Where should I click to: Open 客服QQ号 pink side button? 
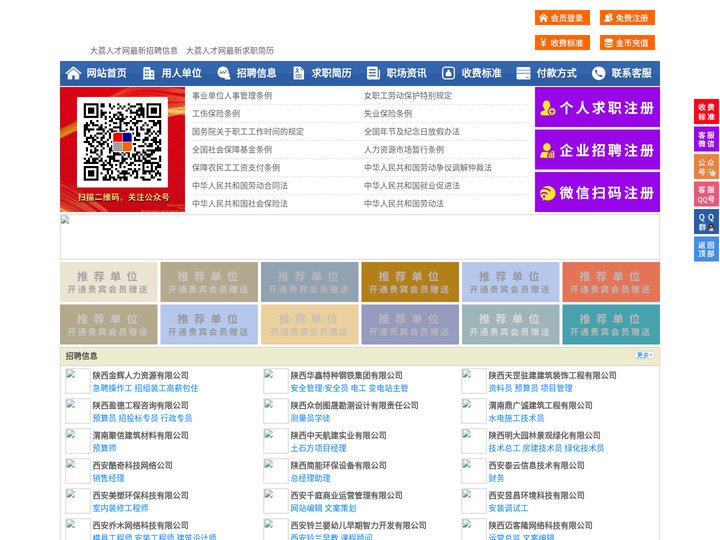tap(706, 194)
